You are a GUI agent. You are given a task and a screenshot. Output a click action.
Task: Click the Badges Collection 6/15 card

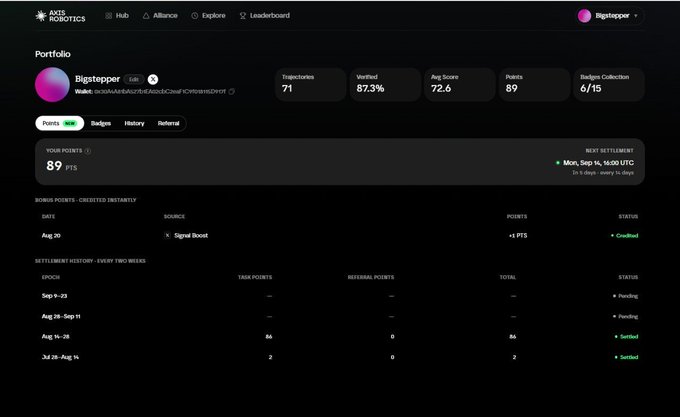tap(609, 85)
